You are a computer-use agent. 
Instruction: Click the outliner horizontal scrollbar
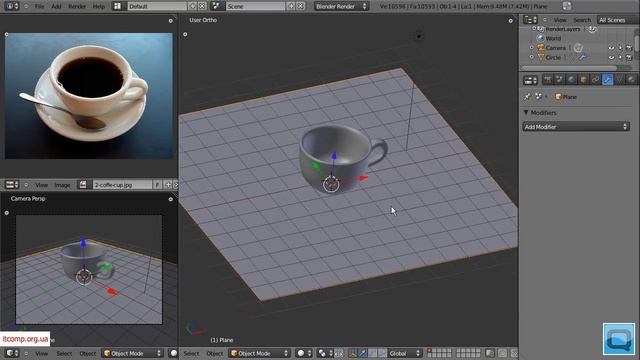coord(570,68)
